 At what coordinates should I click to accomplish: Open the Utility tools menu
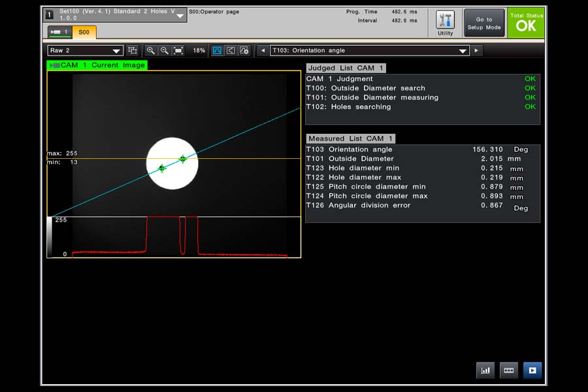445,23
